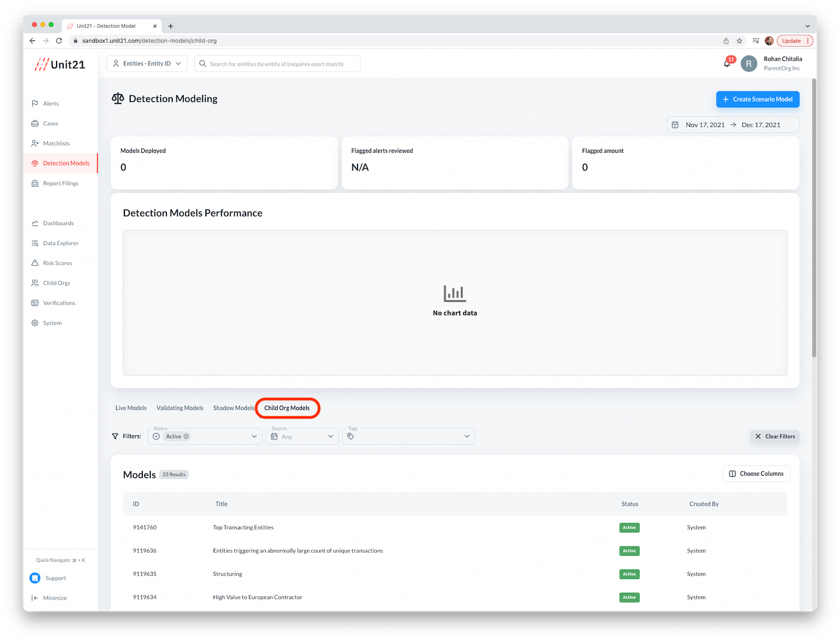Select Detection Models sidebar item
Image resolution: width=840 pixels, height=642 pixels.
point(60,163)
